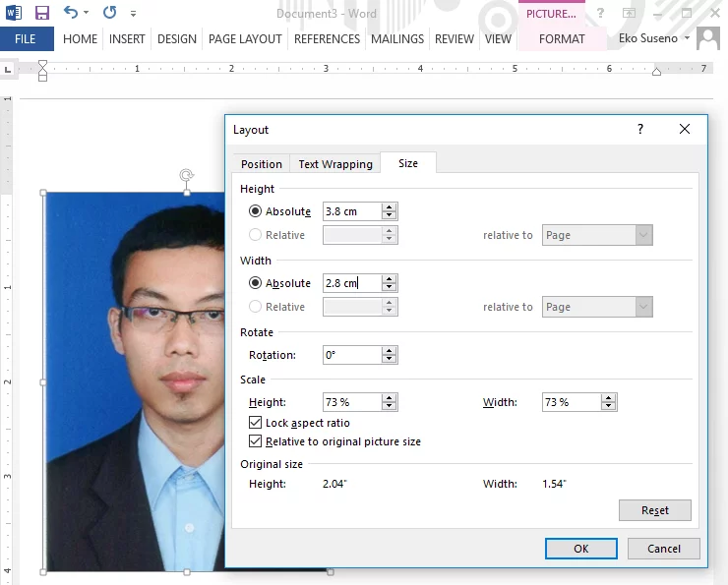Select Absolute radio button under Width
728x585 pixels.
pyautogui.click(x=255, y=283)
